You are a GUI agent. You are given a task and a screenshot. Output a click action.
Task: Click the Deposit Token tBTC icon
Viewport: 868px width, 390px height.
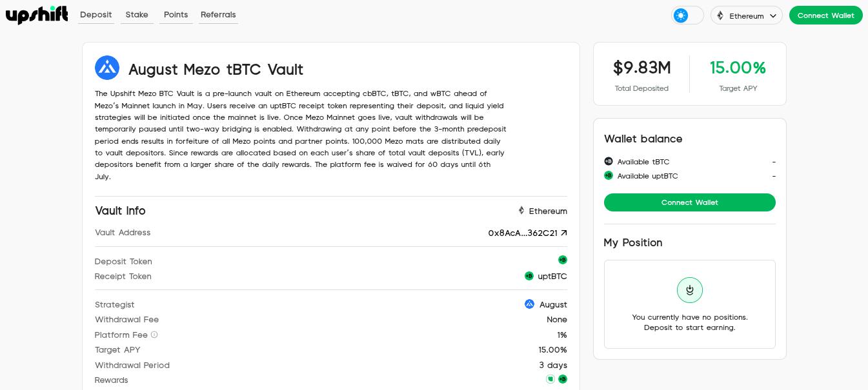(563, 260)
